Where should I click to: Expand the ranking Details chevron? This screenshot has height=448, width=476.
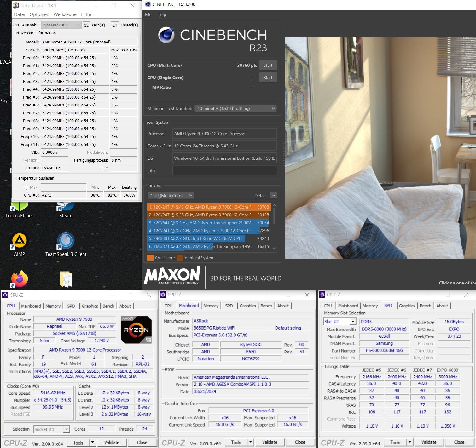274,196
